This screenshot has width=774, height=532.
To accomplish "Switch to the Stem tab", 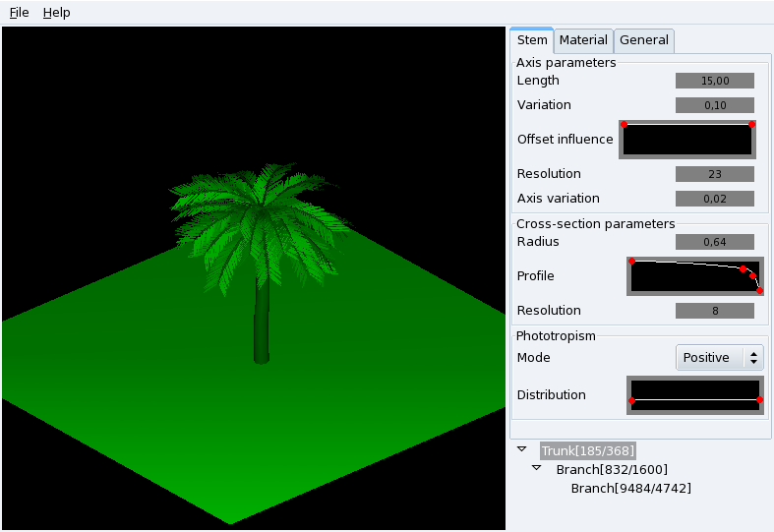I will pos(532,40).
